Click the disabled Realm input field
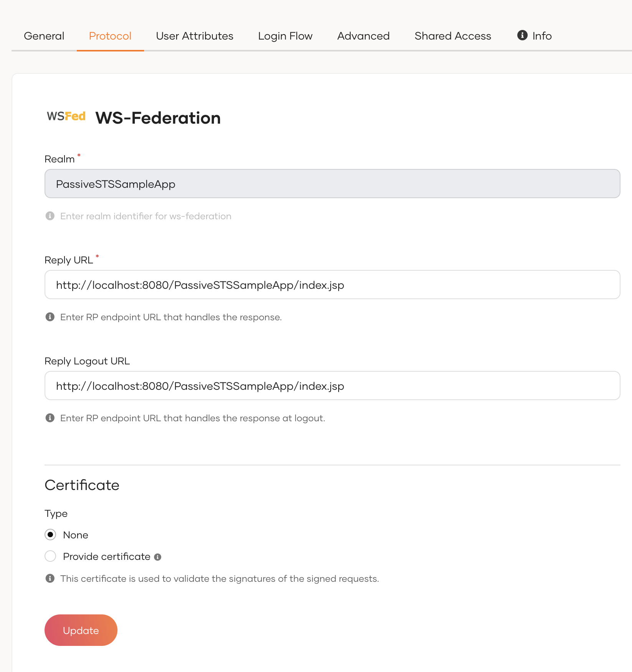 pos(332,184)
